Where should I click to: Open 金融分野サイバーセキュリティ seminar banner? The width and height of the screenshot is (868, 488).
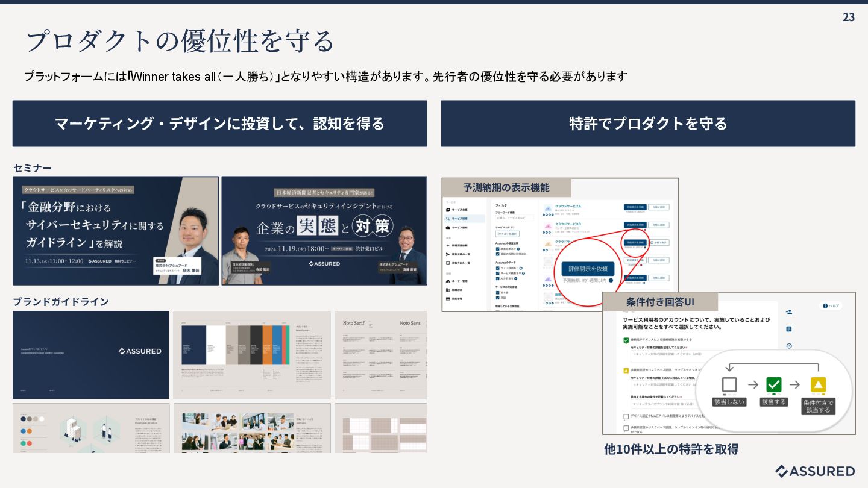pos(116,231)
